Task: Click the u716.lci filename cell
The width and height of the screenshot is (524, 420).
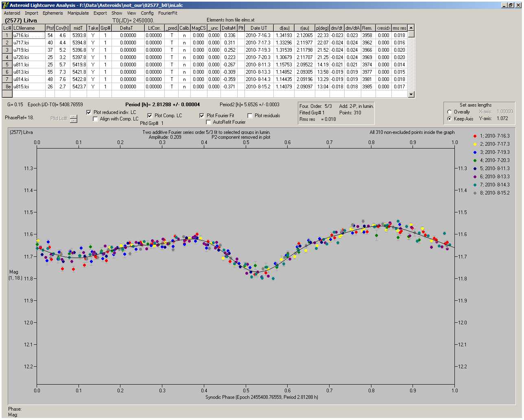Action: coord(28,35)
